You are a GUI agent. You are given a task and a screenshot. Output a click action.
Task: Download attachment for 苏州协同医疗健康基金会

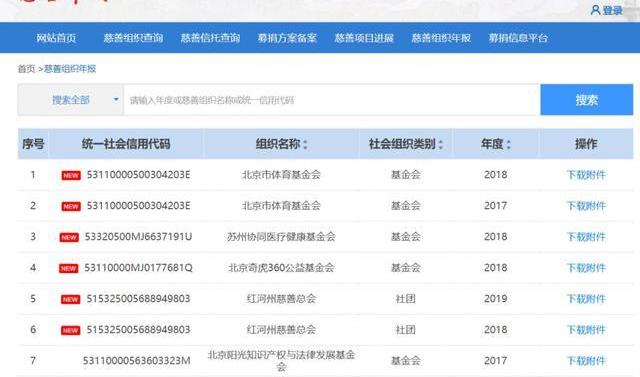coord(586,237)
